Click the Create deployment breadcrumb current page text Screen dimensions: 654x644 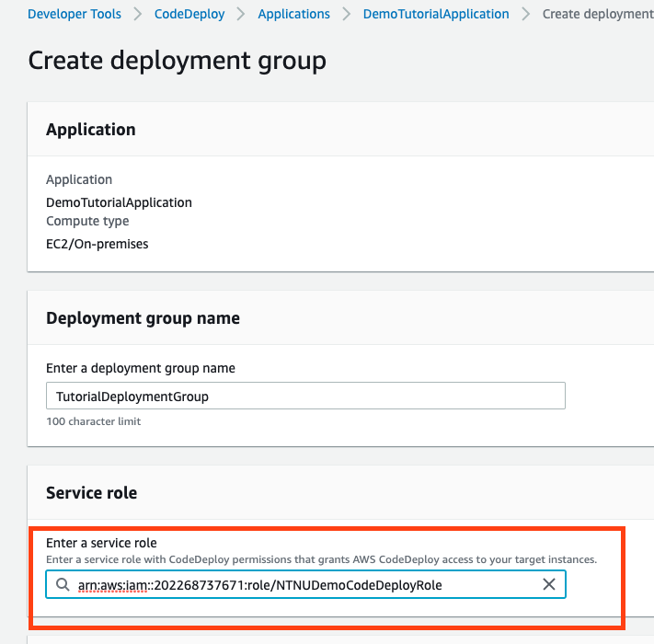[x=598, y=14]
